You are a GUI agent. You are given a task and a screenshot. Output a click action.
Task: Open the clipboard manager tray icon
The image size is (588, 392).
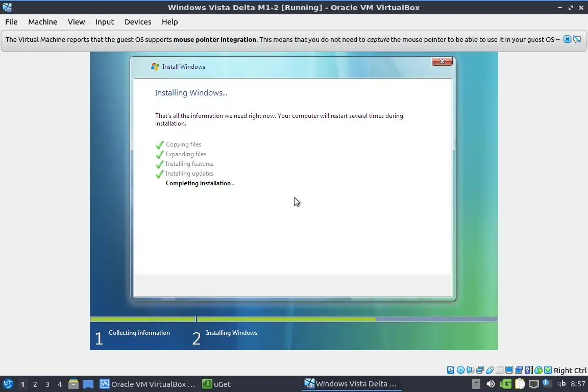[520, 384]
